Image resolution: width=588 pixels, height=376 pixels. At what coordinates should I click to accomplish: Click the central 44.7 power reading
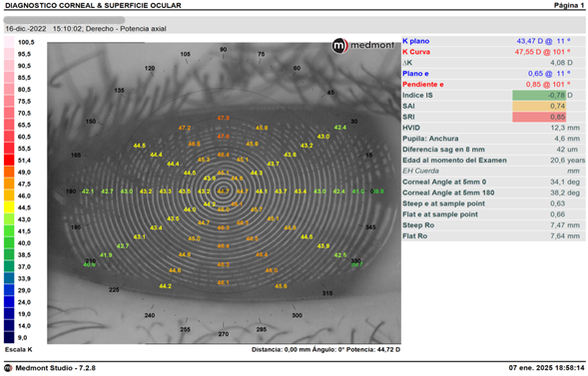click(x=224, y=191)
